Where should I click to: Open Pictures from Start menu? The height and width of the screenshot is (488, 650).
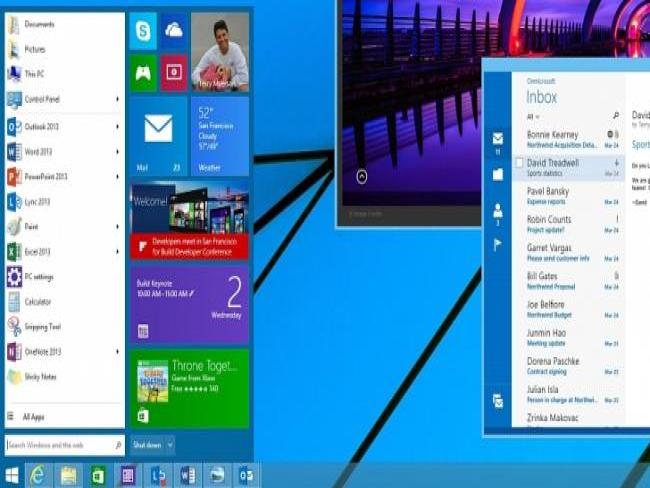[x=64, y=49]
